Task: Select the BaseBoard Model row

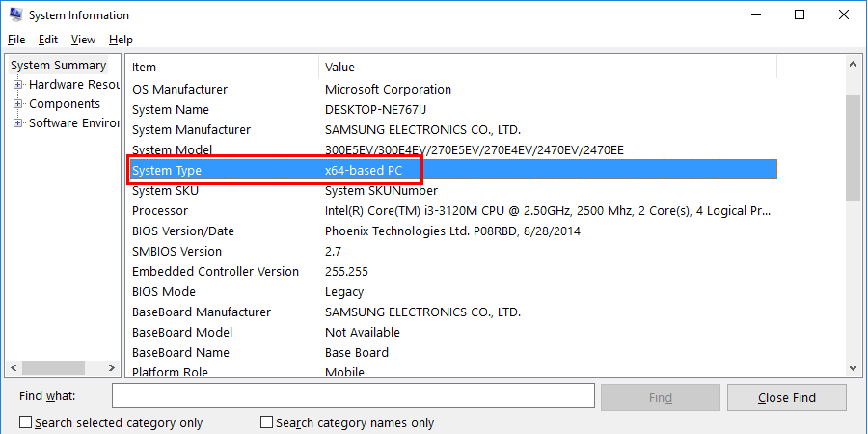Action: [451, 332]
